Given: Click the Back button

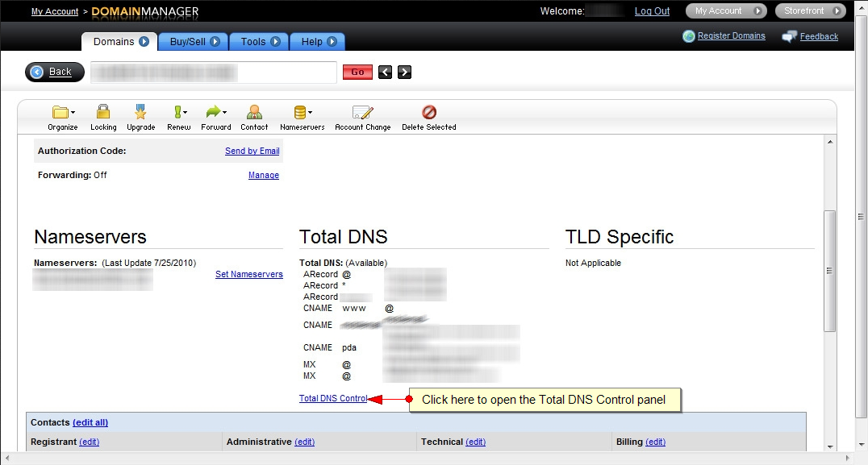Looking at the screenshot, I should click(x=55, y=72).
